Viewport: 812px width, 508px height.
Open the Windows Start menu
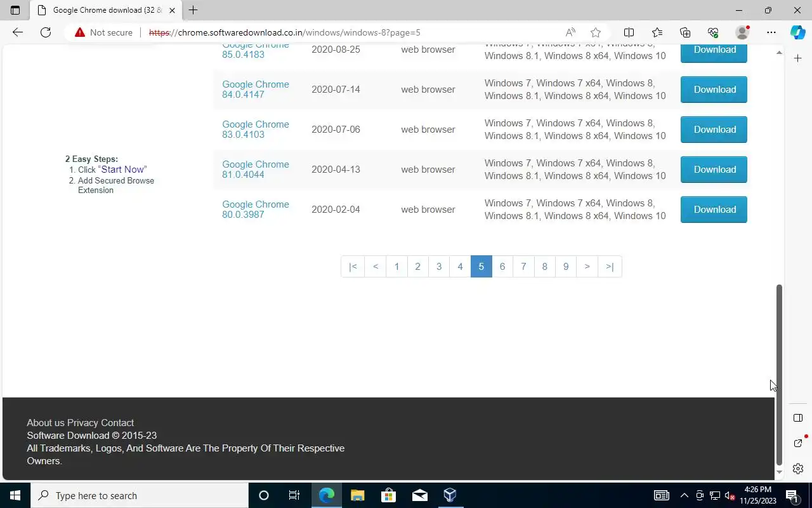click(15, 495)
